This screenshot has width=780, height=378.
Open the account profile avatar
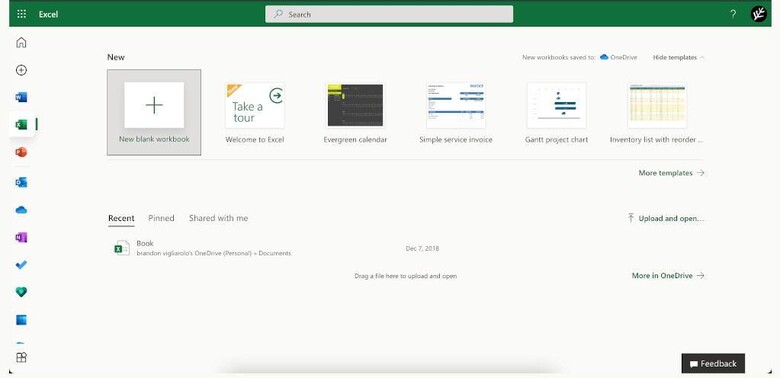pyautogui.click(x=759, y=14)
